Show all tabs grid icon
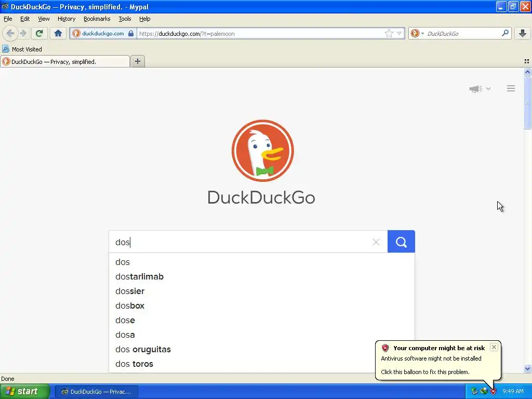This screenshot has height=399, width=532. (527, 61)
